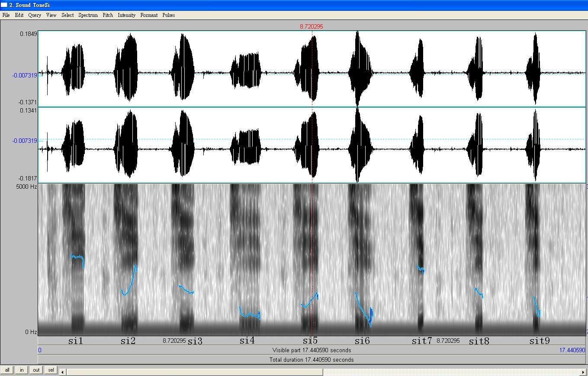Click the sit9 label
Screen dimensions: 588x376
540,341
